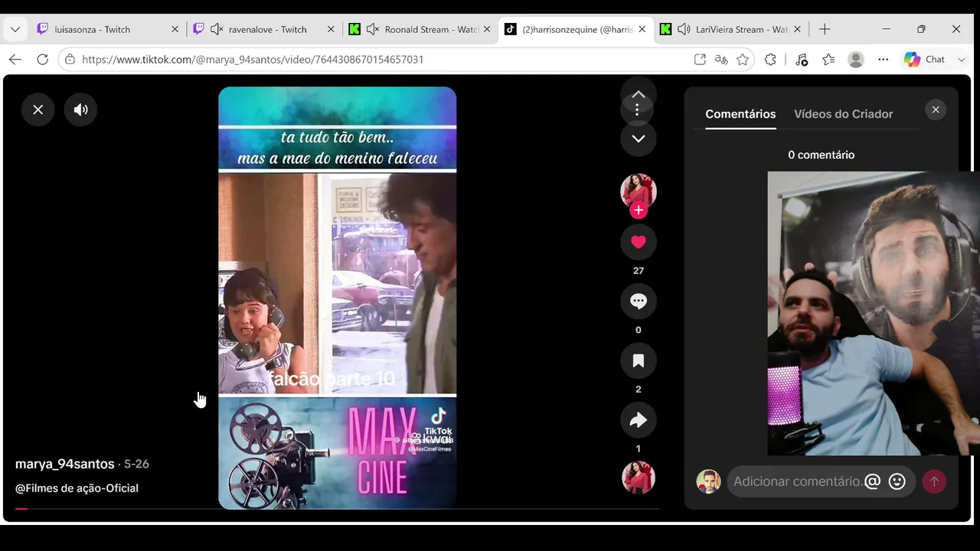Go to the previous video with up arrow
Image resolution: width=980 pixels, height=551 pixels.
tap(639, 95)
